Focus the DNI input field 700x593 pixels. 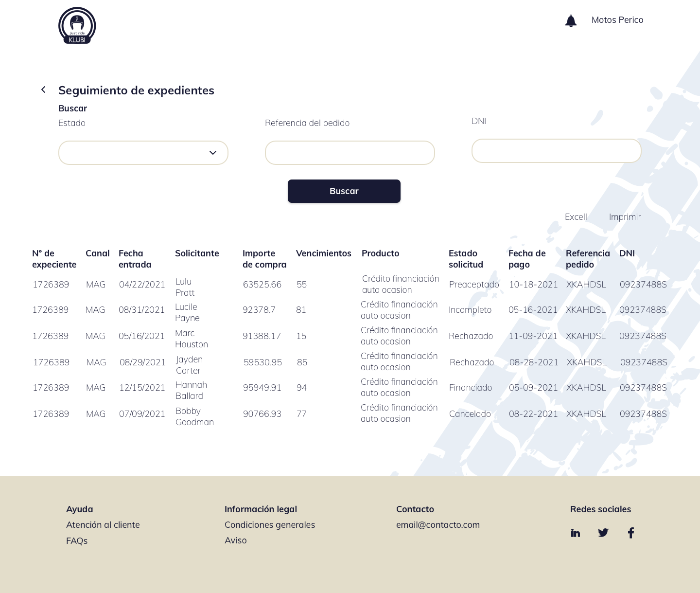pyautogui.click(x=556, y=151)
